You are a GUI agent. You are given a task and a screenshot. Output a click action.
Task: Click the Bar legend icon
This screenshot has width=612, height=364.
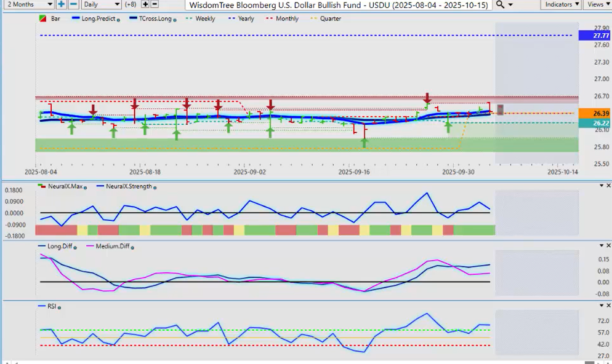42,19
